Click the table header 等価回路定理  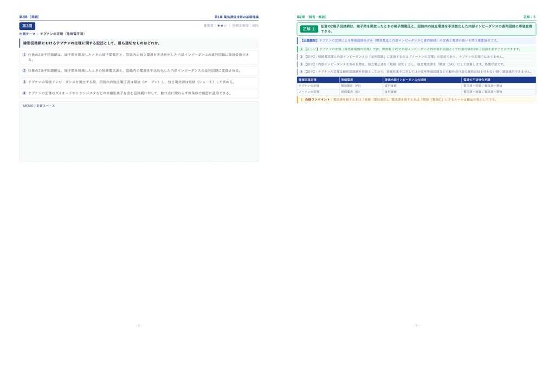[x=318, y=80]
